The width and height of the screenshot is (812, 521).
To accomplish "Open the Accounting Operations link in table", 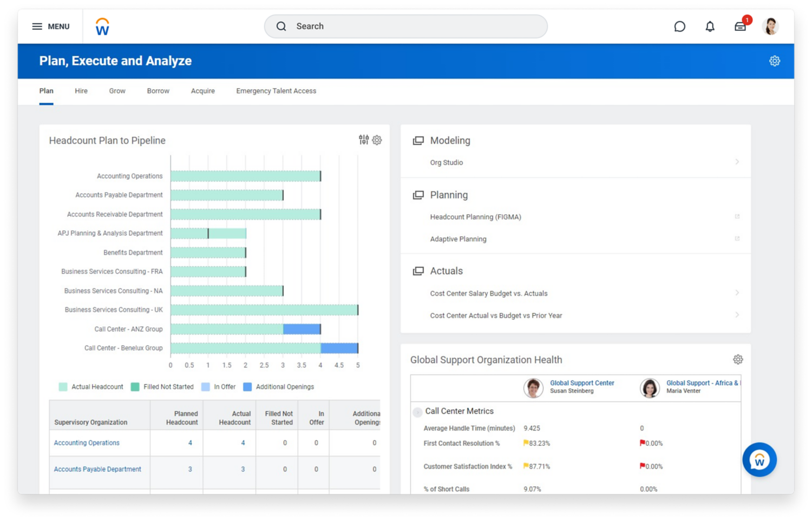I will pyautogui.click(x=87, y=443).
